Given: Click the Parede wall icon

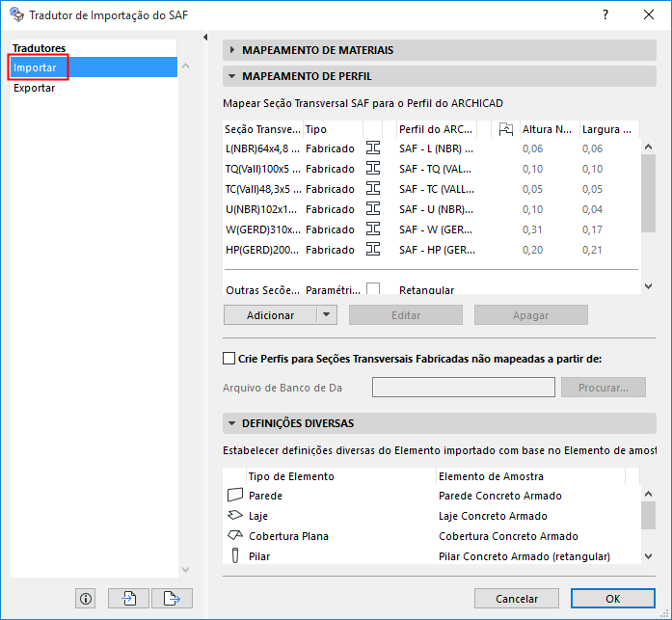Looking at the screenshot, I should click(235, 495).
